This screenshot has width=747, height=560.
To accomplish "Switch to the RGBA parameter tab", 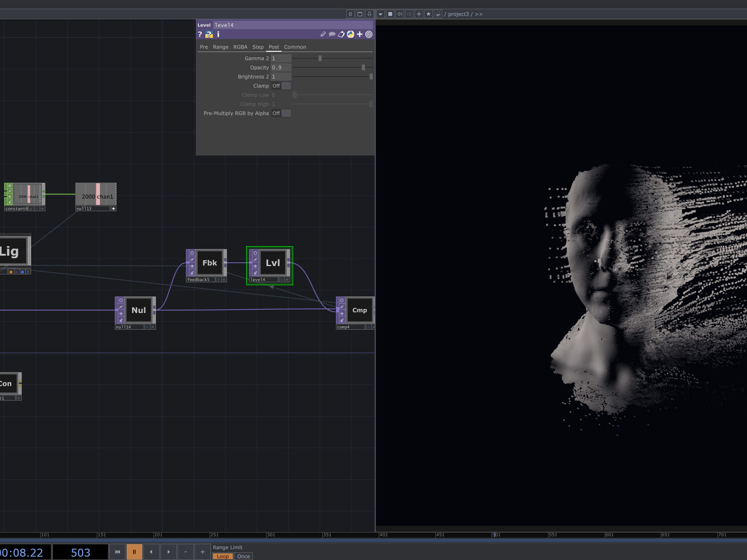I will pos(240,47).
